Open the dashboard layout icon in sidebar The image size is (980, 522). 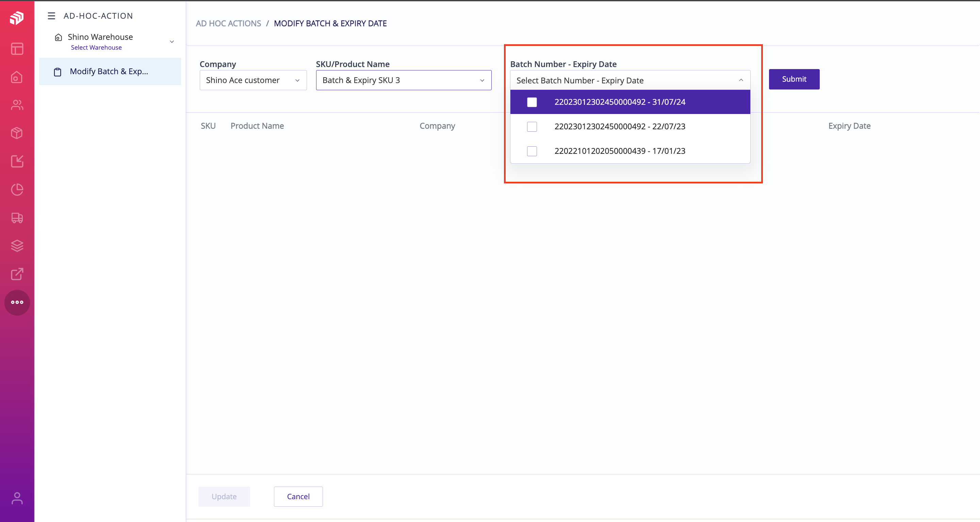(17, 49)
